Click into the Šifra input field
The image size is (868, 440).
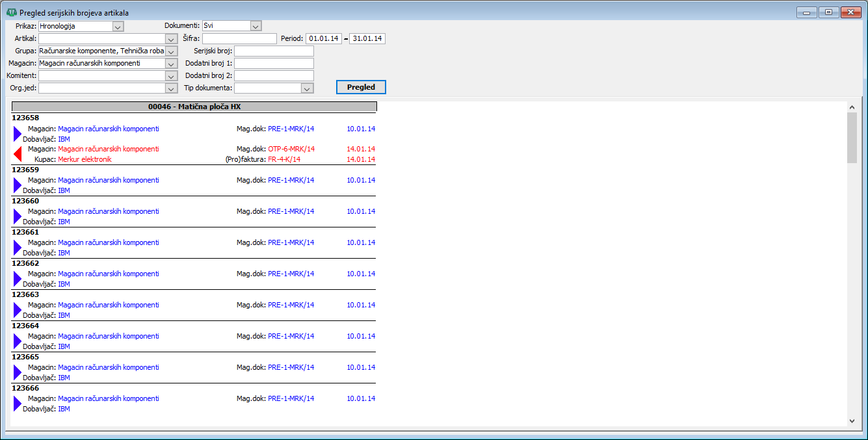239,38
